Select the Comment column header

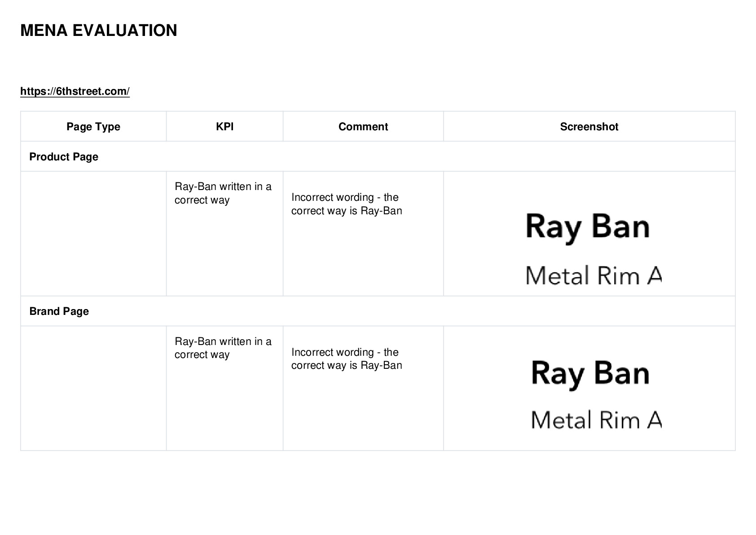(363, 127)
